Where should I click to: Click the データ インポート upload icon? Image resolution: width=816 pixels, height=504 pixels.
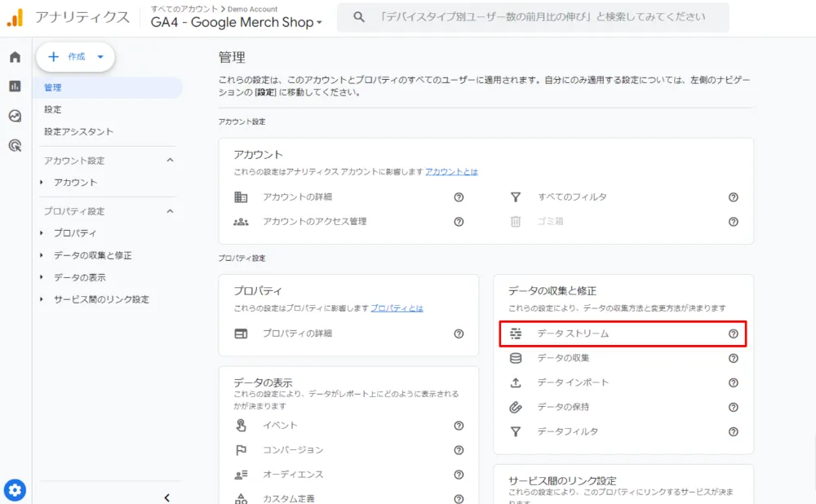coord(515,382)
